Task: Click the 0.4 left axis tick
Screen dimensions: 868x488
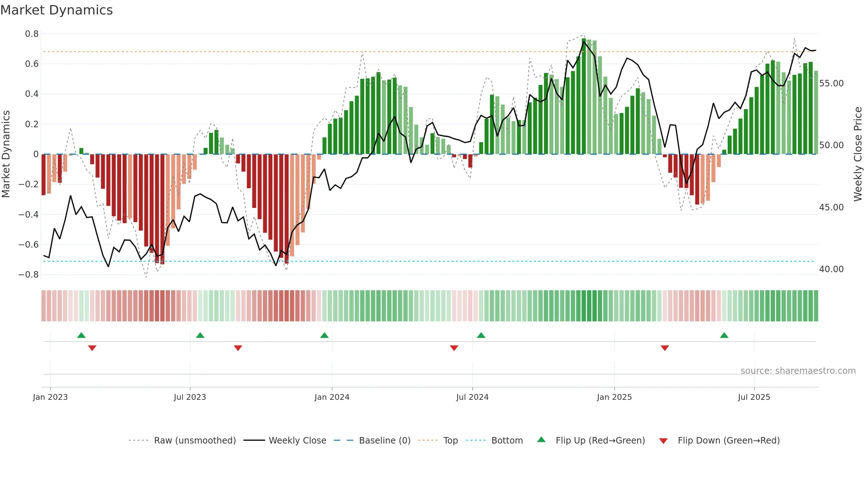Action: pos(32,94)
